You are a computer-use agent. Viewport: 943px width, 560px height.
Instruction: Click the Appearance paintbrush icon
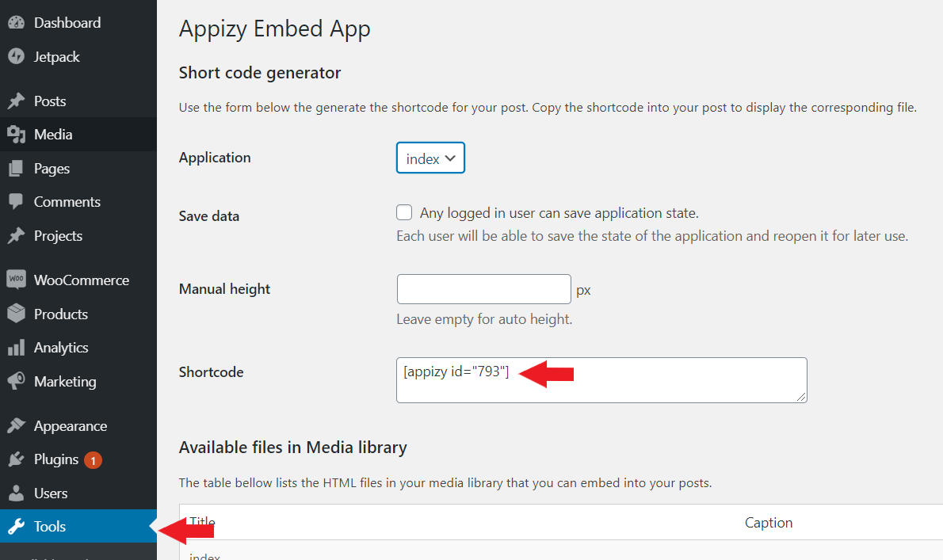[16, 425]
